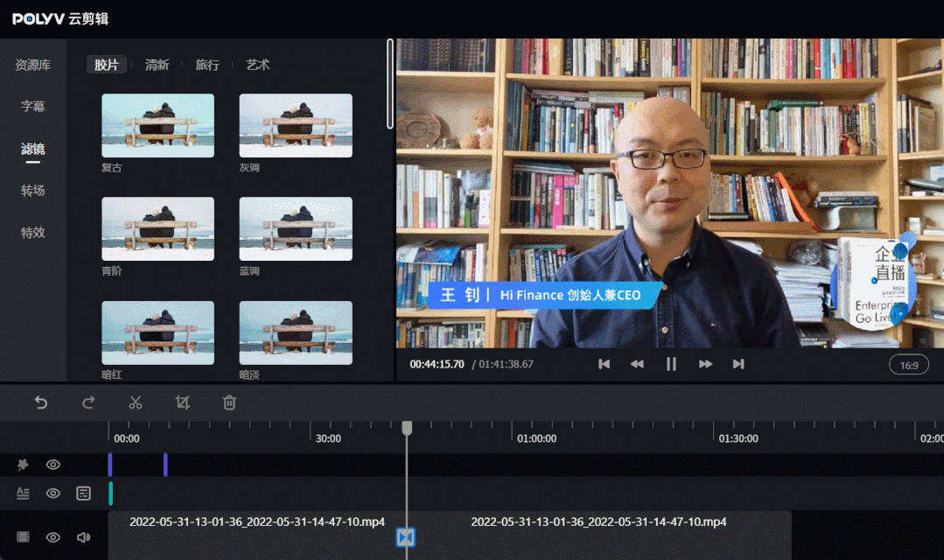Open the 字幕 subtitles panel
This screenshot has height=560, width=944.
(x=32, y=107)
